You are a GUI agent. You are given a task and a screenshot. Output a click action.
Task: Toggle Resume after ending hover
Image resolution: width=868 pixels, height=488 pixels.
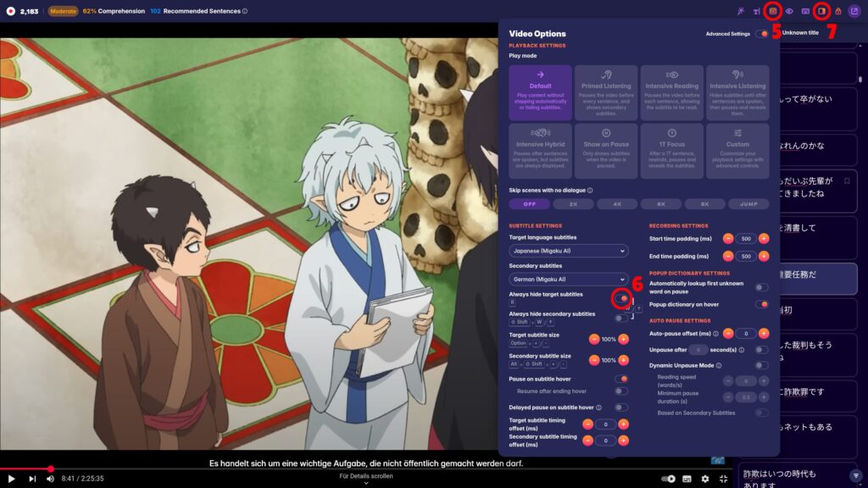point(621,391)
